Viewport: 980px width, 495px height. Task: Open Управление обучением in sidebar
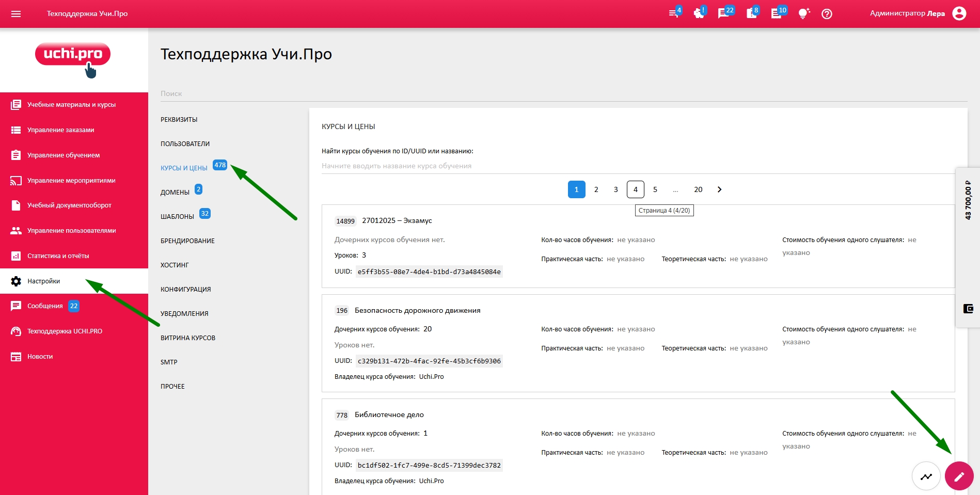tap(74, 155)
